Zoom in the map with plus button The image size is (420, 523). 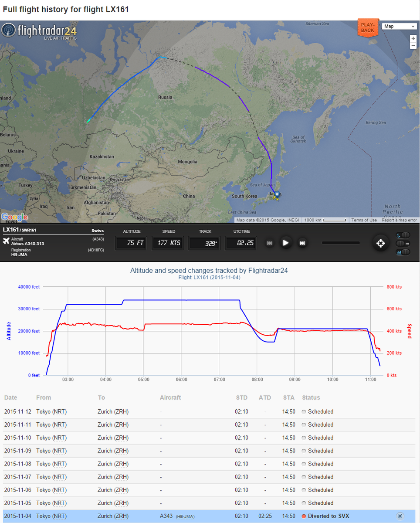(x=413, y=38)
